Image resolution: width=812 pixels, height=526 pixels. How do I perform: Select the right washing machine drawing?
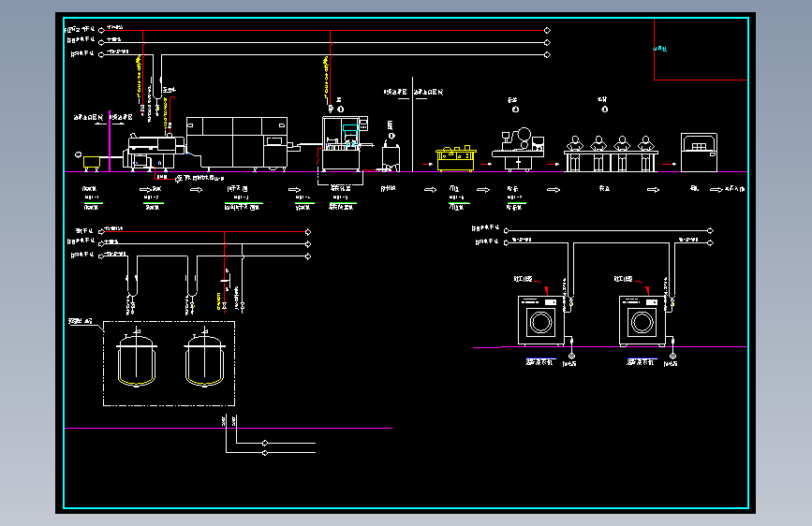click(642, 320)
